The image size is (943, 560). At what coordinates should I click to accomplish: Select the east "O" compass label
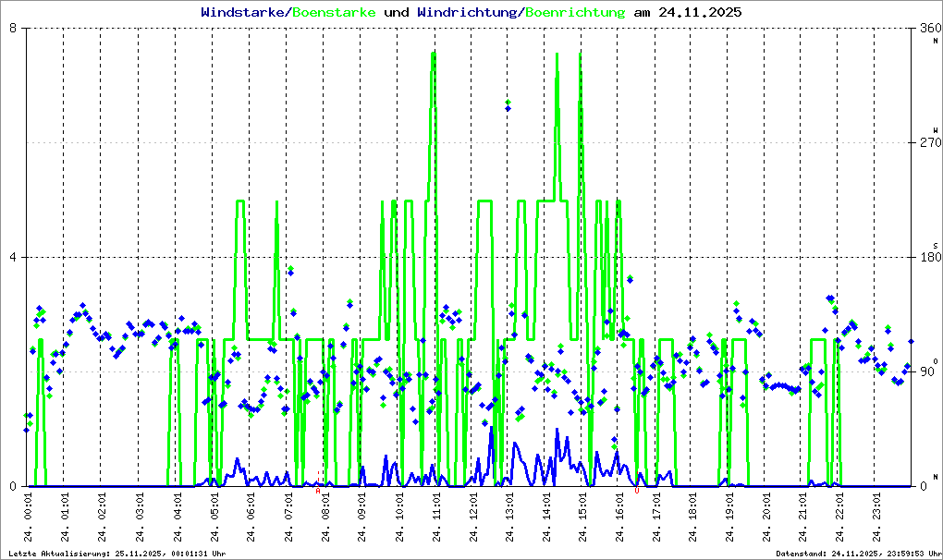pyautogui.click(x=936, y=360)
